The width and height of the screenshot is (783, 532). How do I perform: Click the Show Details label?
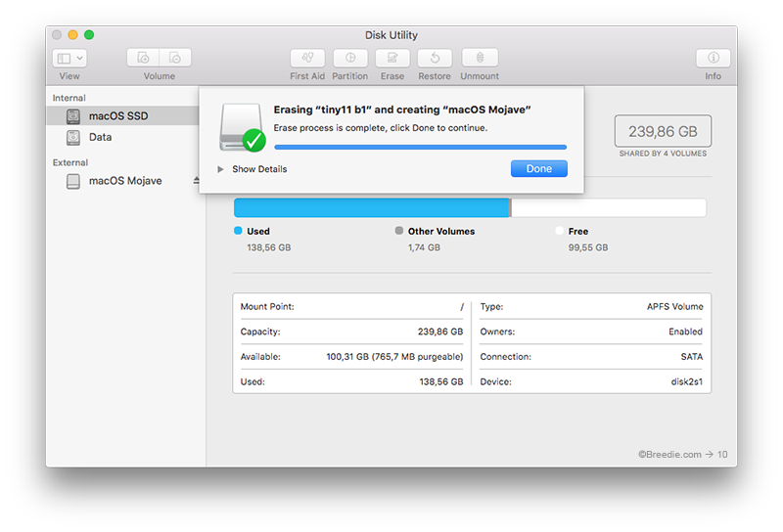259,169
